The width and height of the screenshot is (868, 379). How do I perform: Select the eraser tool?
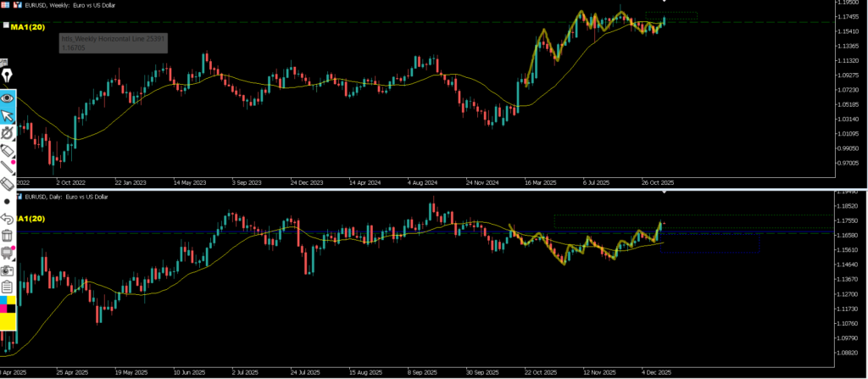[x=8, y=184]
